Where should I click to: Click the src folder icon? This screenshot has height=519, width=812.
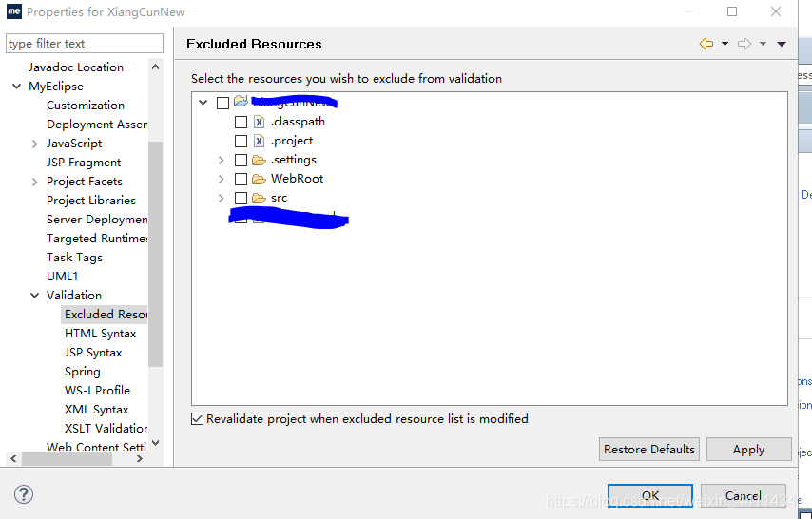(x=259, y=199)
